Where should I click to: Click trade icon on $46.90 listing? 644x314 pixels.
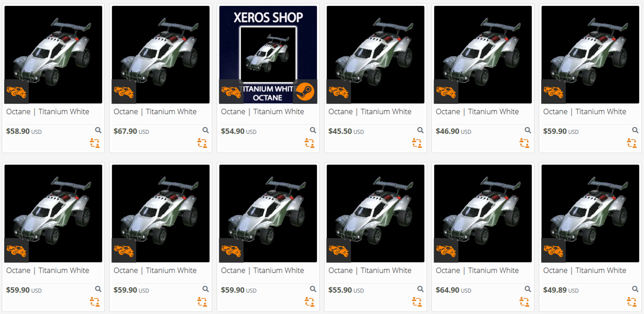pyautogui.click(x=524, y=143)
